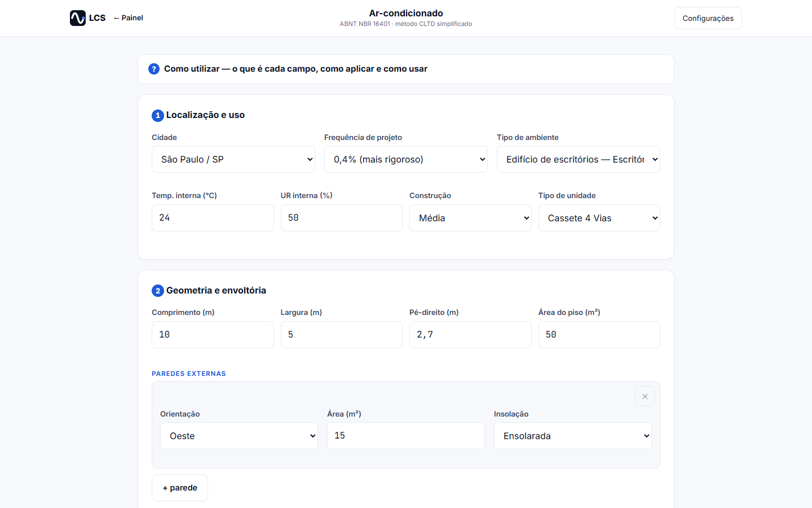Open the Tipo de ambiente dropdown
The image size is (812, 508).
click(579, 159)
